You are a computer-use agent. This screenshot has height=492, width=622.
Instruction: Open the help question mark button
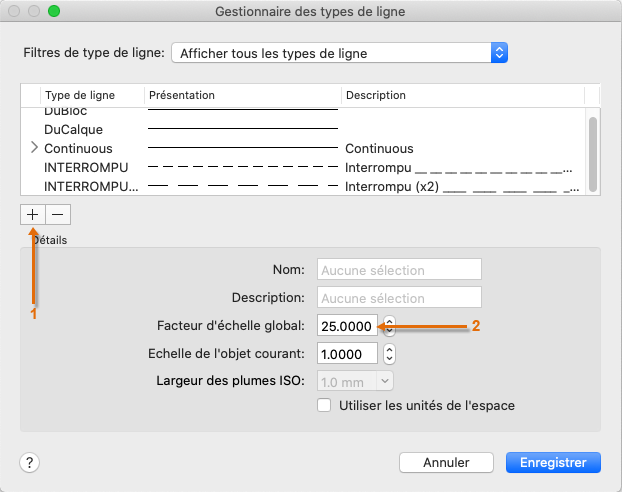pos(30,462)
